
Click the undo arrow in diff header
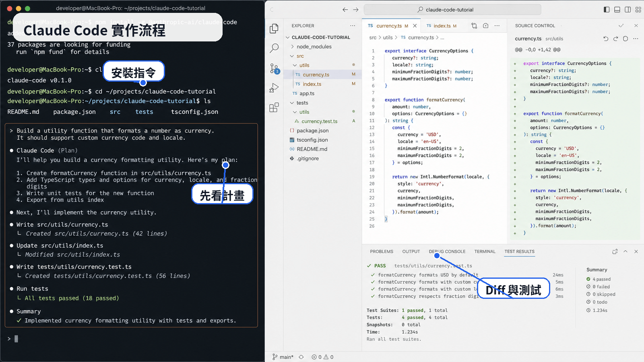pyautogui.click(x=606, y=39)
